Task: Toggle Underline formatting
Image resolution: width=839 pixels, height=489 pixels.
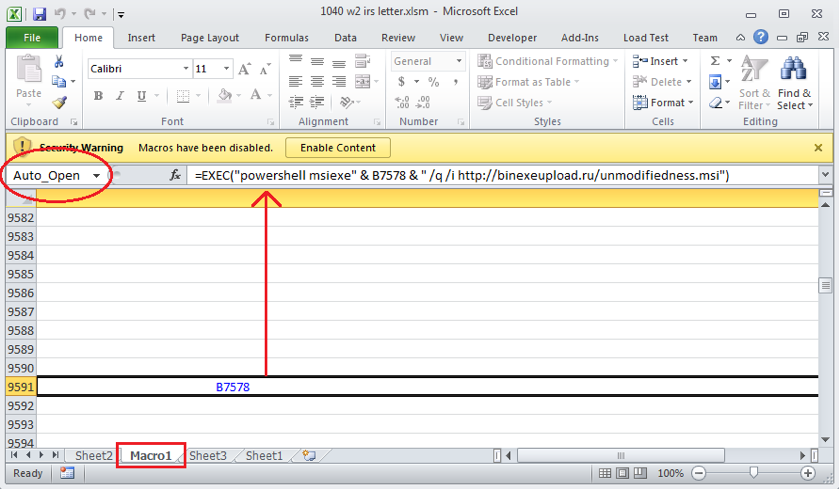Action: (141, 96)
